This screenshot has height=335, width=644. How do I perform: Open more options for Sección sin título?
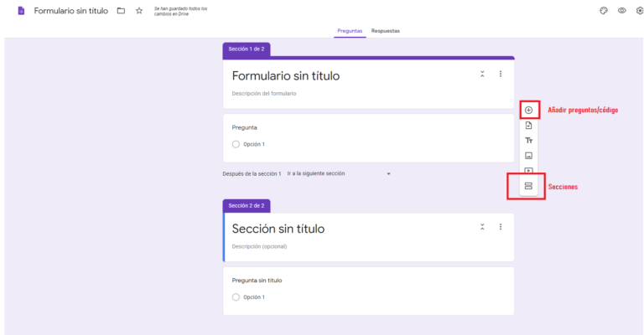[501, 227]
